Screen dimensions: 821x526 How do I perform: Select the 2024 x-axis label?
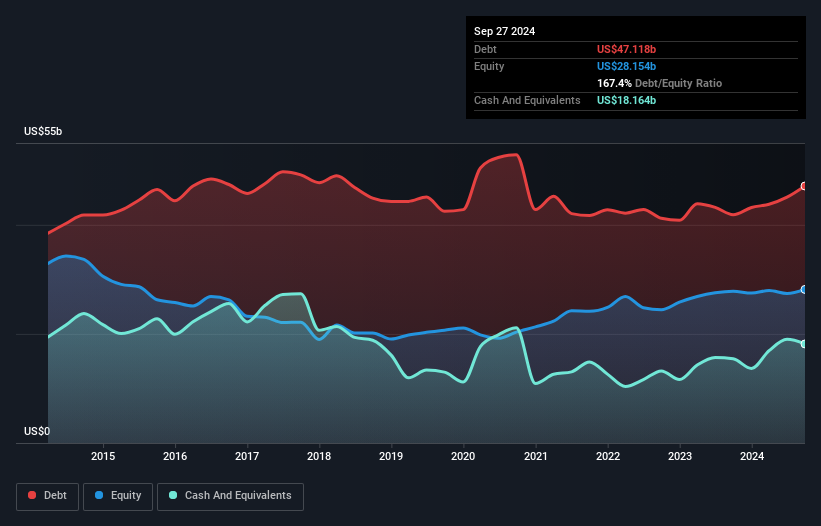752,456
